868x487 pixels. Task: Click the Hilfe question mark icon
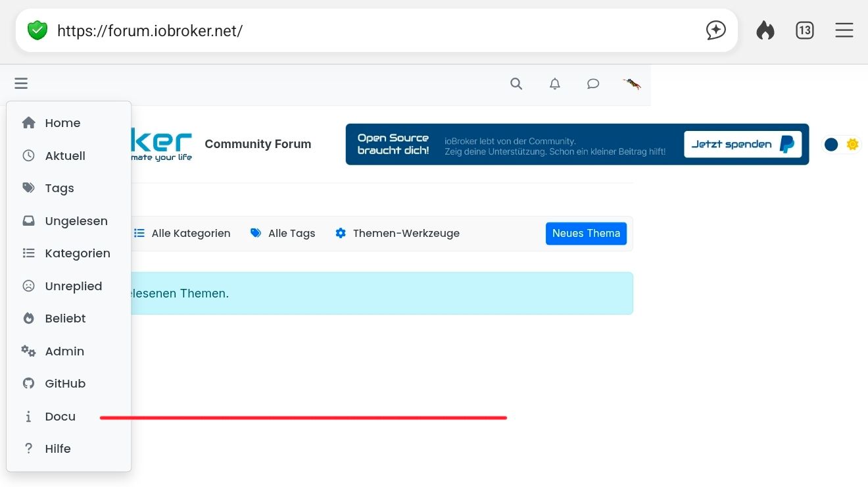coord(28,449)
